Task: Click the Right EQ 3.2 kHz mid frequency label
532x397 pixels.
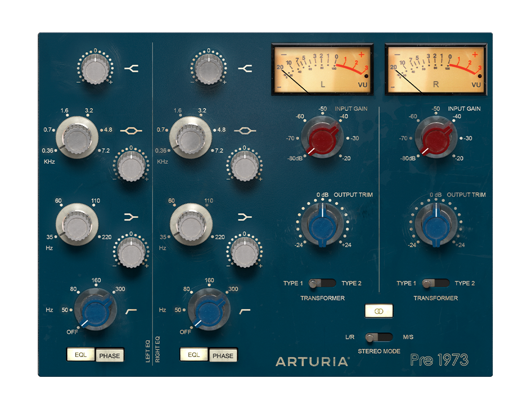Action: (202, 110)
